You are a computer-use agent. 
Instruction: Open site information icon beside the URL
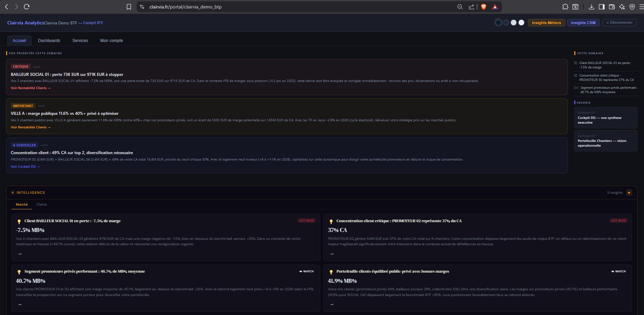142,7
